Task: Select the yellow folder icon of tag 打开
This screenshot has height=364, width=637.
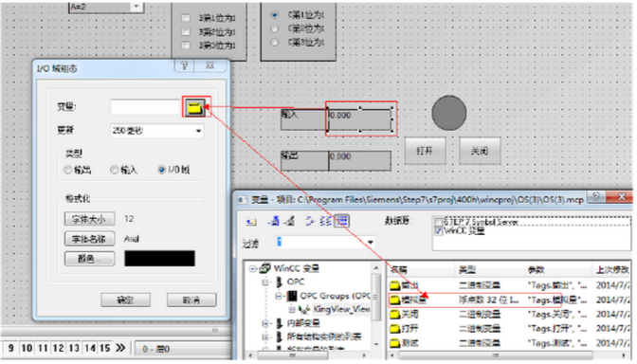Action: (x=395, y=329)
